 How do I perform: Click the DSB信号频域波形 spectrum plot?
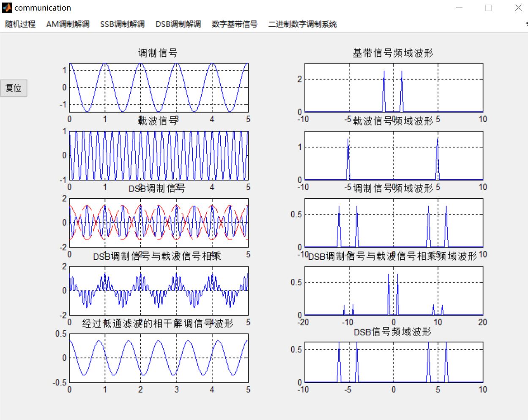tap(394, 362)
